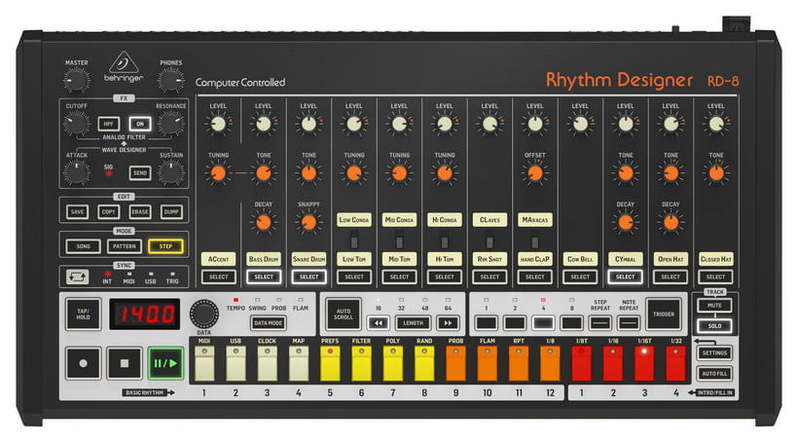
Task: Click the PHONES volume knob
Action: pyautogui.click(x=171, y=80)
